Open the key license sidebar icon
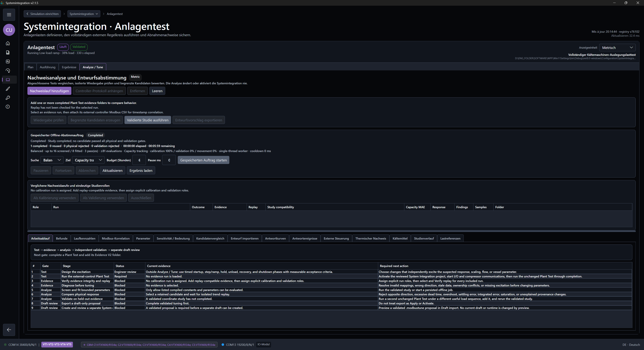The width and height of the screenshot is (644, 350). [x=8, y=98]
